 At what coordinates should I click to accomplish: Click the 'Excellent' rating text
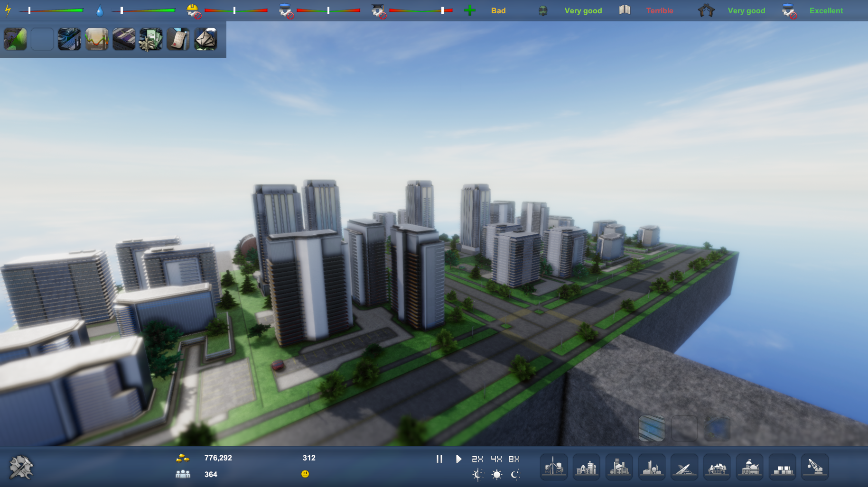[826, 10]
